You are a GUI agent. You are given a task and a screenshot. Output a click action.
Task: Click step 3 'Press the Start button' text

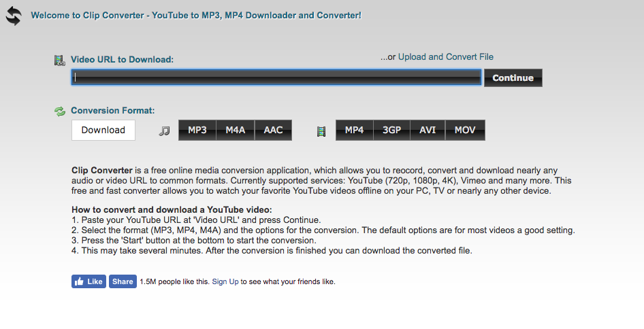point(194,241)
